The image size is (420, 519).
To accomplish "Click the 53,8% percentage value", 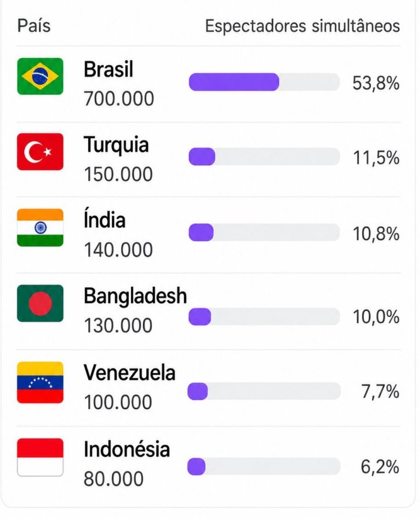I will click(x=375, y=83).
